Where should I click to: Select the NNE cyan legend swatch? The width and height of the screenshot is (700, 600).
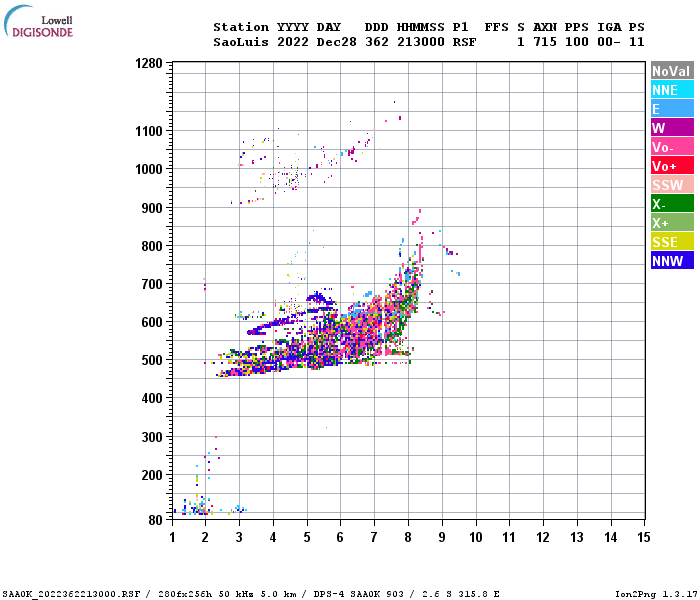pos(672,90)
